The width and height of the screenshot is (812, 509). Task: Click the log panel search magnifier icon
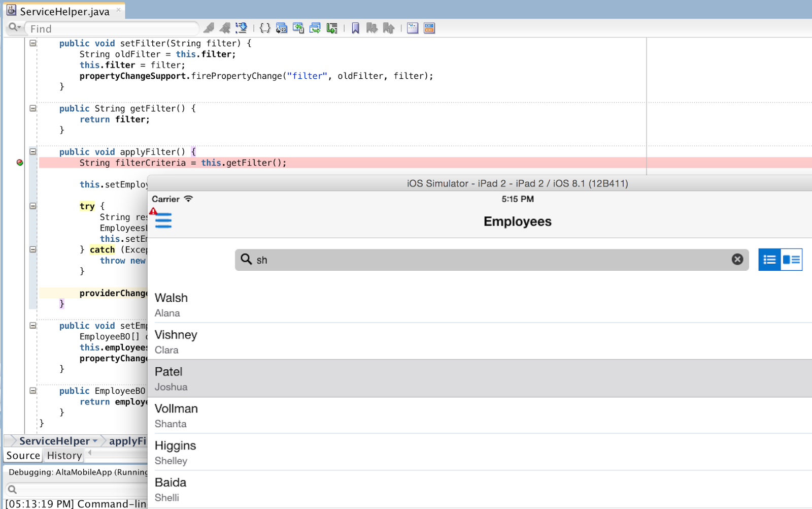(12, 490)
